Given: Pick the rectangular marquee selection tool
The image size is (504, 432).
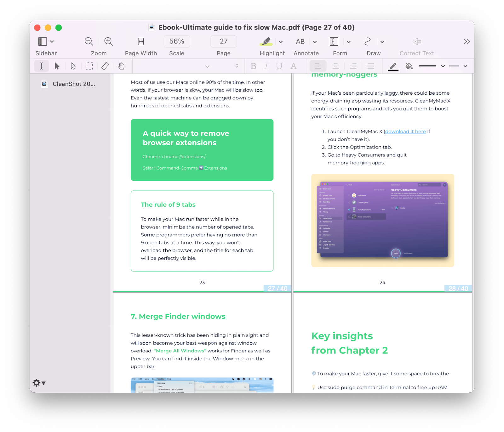Looking at the screenshot, I should [x=89, y=66].
